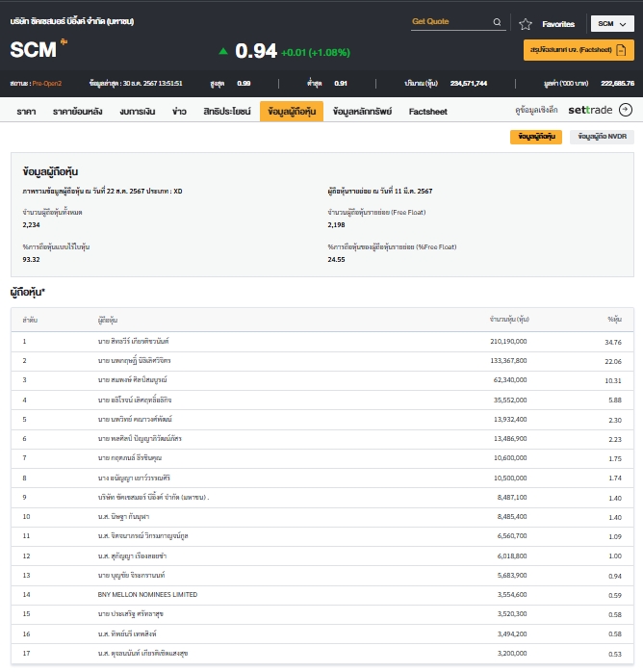Switch to the ข่าว tab
Image resolution: width=643 pixels, height=672 pixels.
(x=179, y=112)
